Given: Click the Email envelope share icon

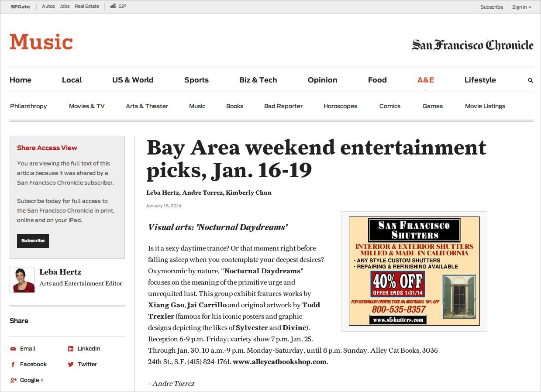Looking at the screenshot, I should (13, 349).
